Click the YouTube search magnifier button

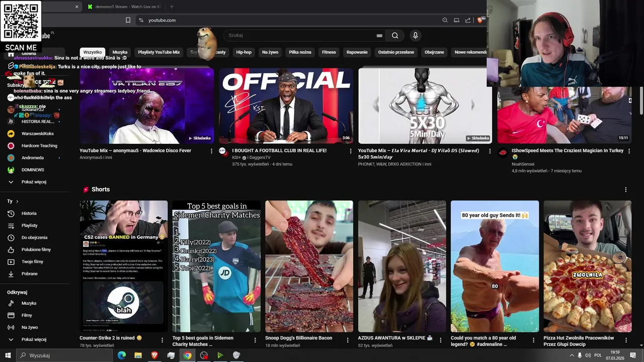pos(395,35)
